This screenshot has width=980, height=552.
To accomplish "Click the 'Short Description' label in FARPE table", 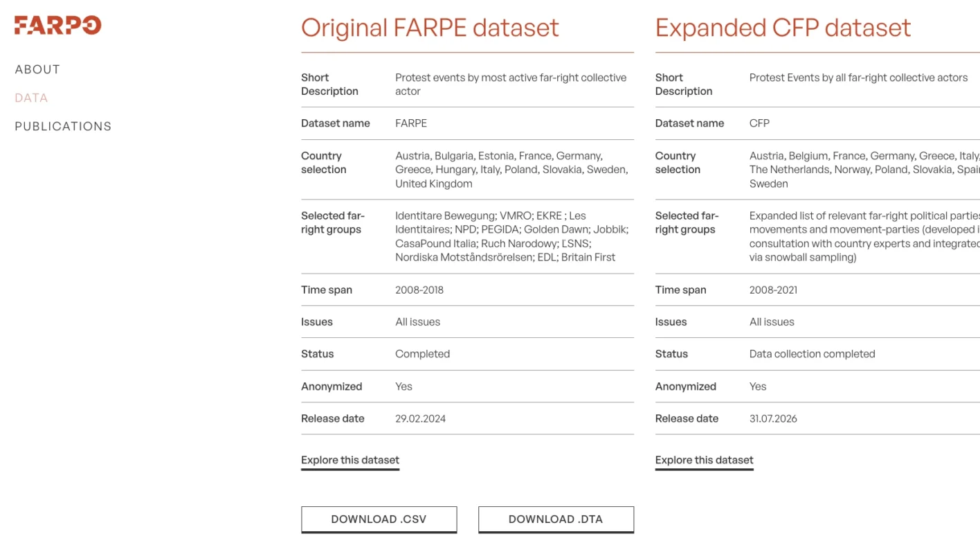I will point(329,84).
